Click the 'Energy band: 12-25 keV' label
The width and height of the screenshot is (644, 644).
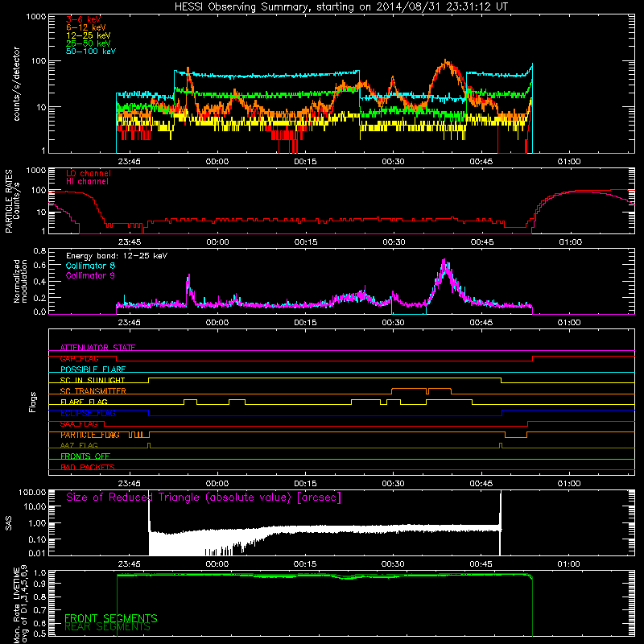coord(117,256)
